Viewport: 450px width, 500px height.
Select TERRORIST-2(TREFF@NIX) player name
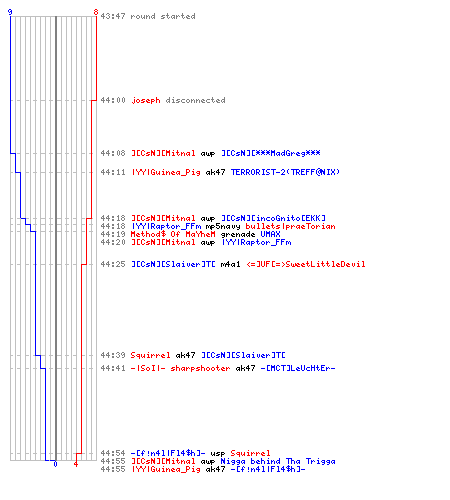point(285,172)
